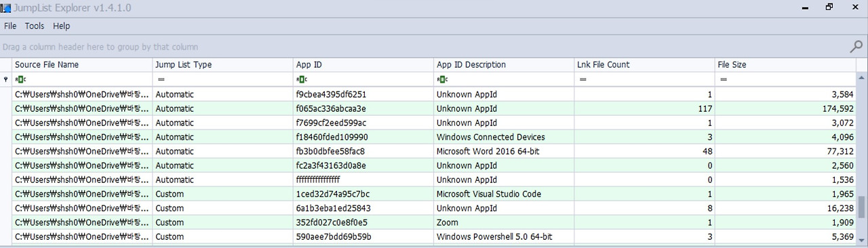Click Windows Connected Devices description
Viewport: 868px width, 248px height.
coord(491,137)
